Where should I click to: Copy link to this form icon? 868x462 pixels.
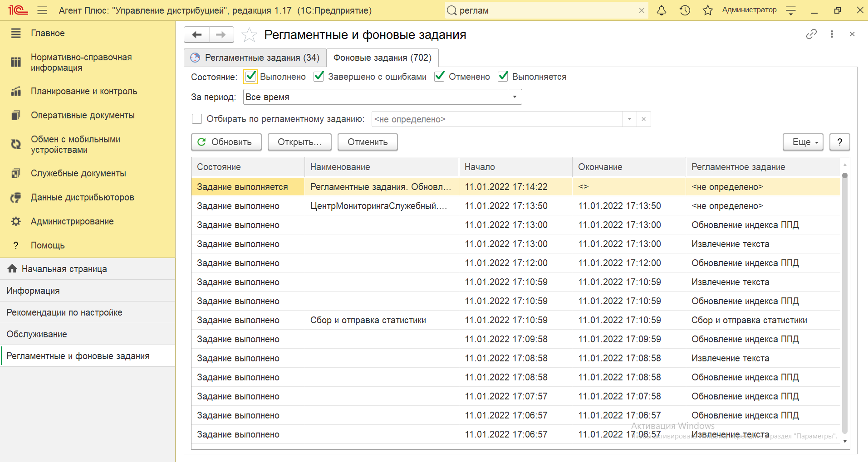tap(811, 34)
